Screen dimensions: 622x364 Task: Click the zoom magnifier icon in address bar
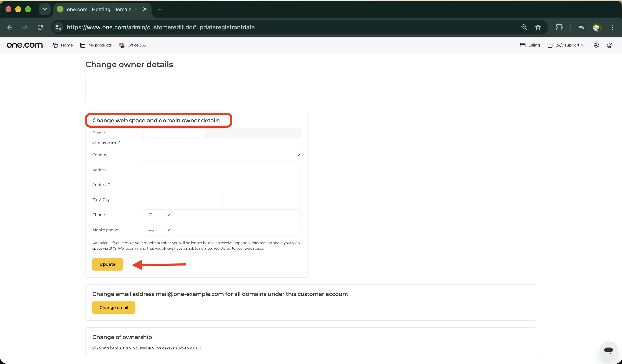[524, 27]
